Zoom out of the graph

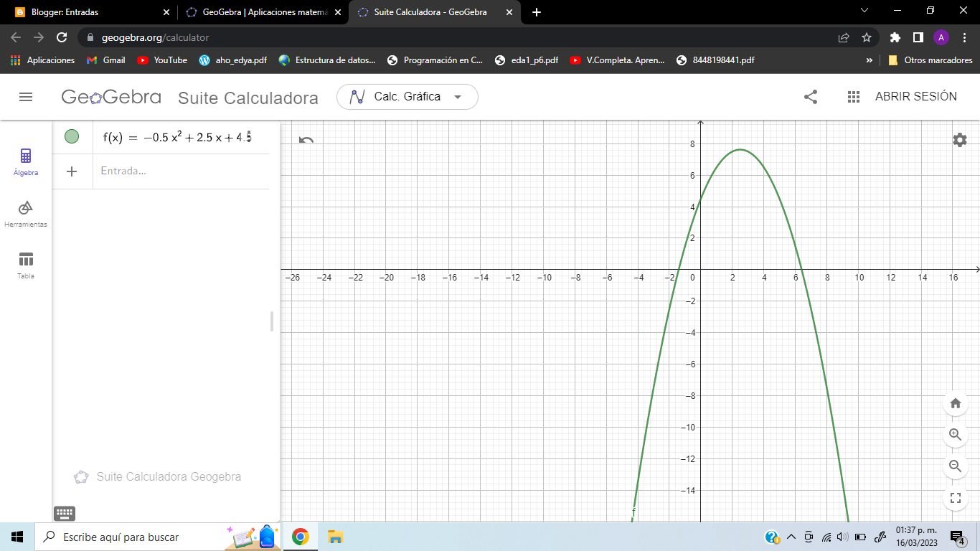point(956,466)
